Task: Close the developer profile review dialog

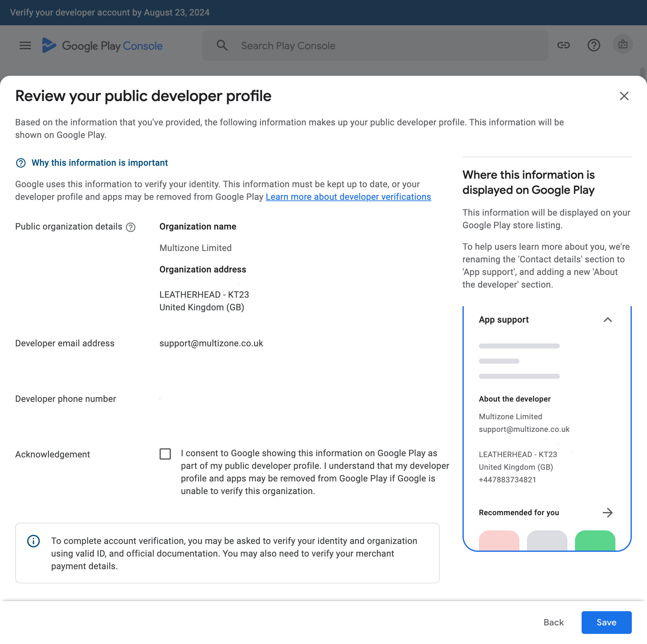Action: click(624, 96)
